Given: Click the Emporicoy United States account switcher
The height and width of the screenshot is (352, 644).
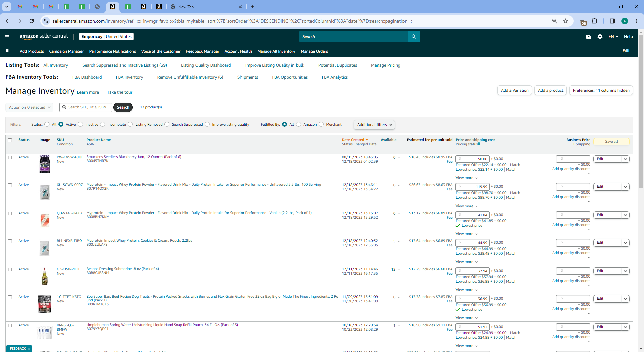Looking at the screenshot, I should click(106, 37).
